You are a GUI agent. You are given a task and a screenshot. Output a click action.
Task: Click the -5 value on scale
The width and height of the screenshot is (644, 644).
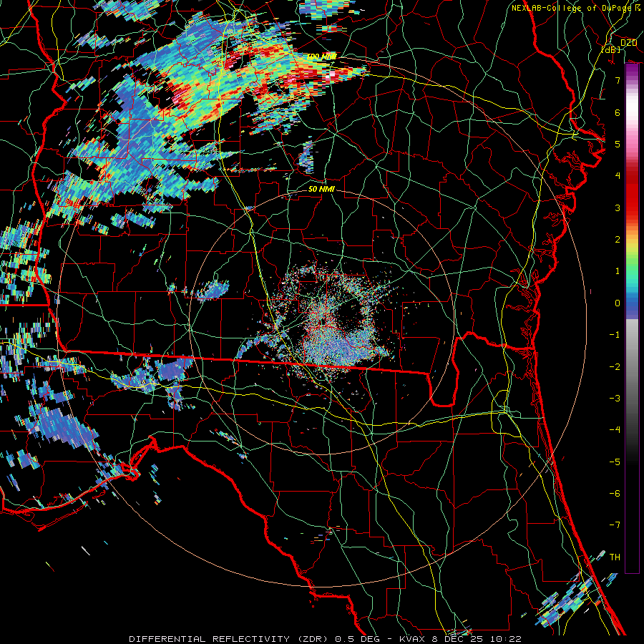pyautogui.click(x=615, y=462)
